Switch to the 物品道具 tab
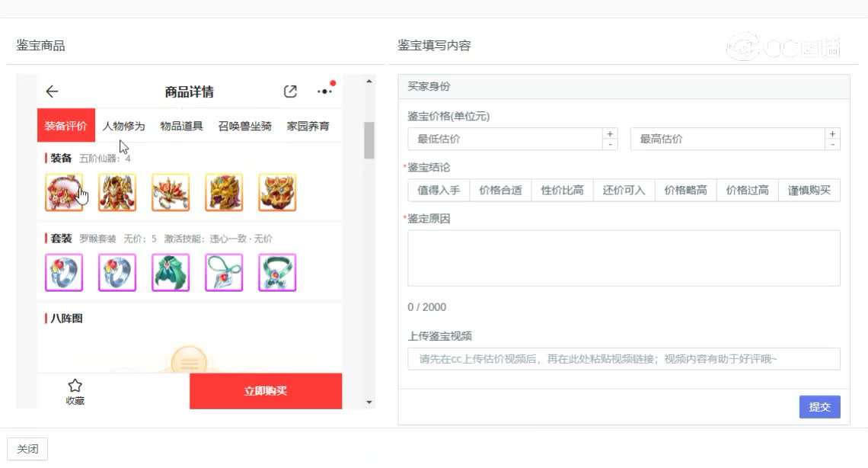868x468 pixels. coord(181,126)
